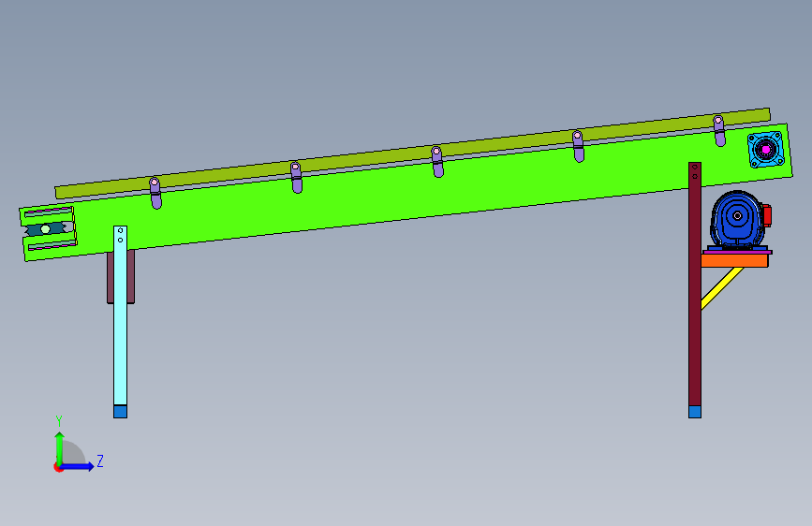Select magenta base plate under motor
Viewport: 812px width, 526px height.
737,252
